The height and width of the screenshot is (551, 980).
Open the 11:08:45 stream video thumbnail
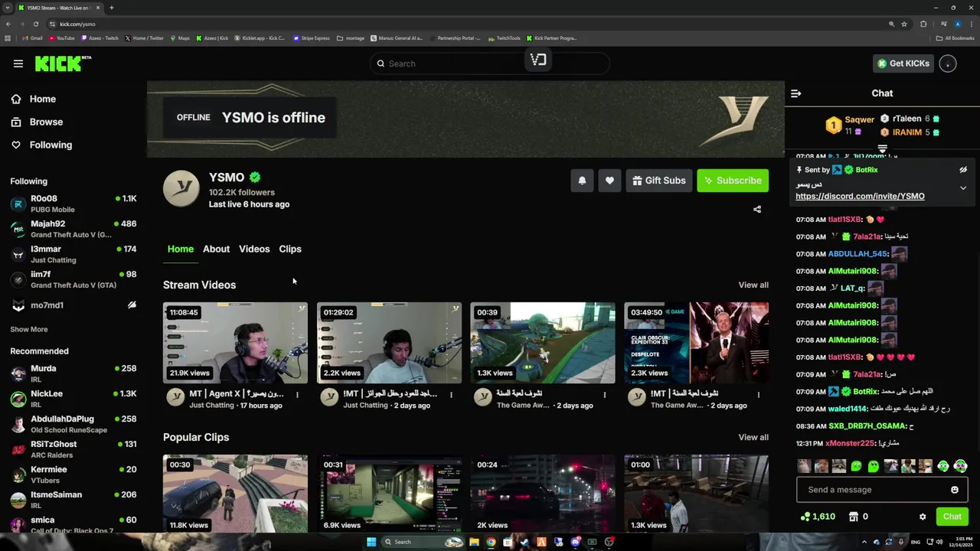pos(235,343)
